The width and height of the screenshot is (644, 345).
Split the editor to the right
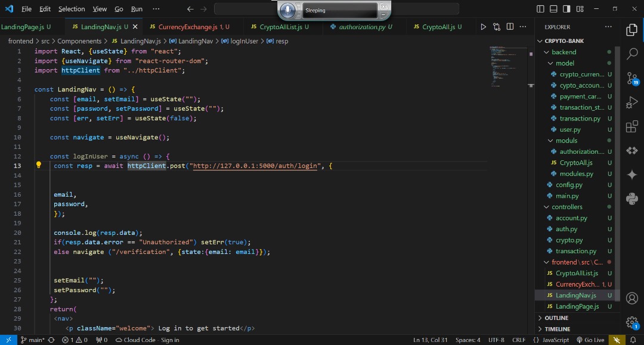[x=510, y=27]
